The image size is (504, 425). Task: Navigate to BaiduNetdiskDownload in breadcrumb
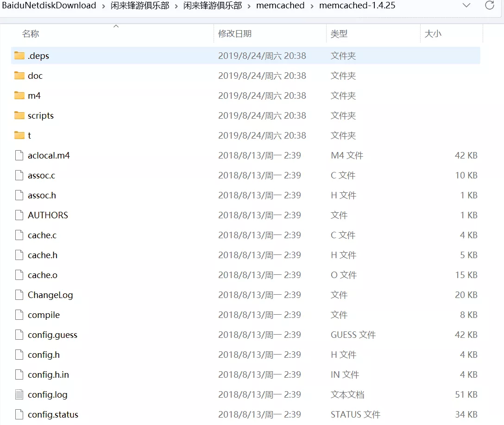point(49,6)
